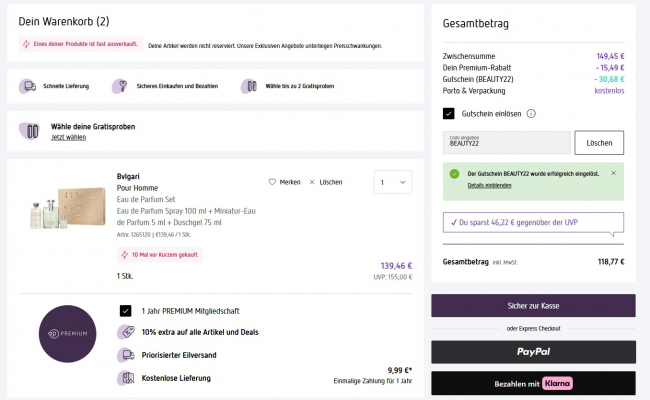Image resolution: width=650 pixels, height=400 pixels.
Task: Open the quantity dropdown for Bvlgari
Action: (x=391, y=183)
